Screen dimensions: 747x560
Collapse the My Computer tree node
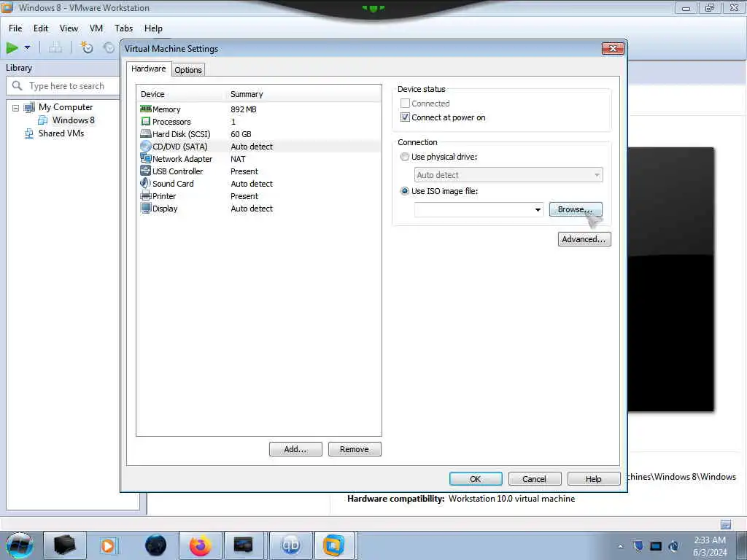15,108
